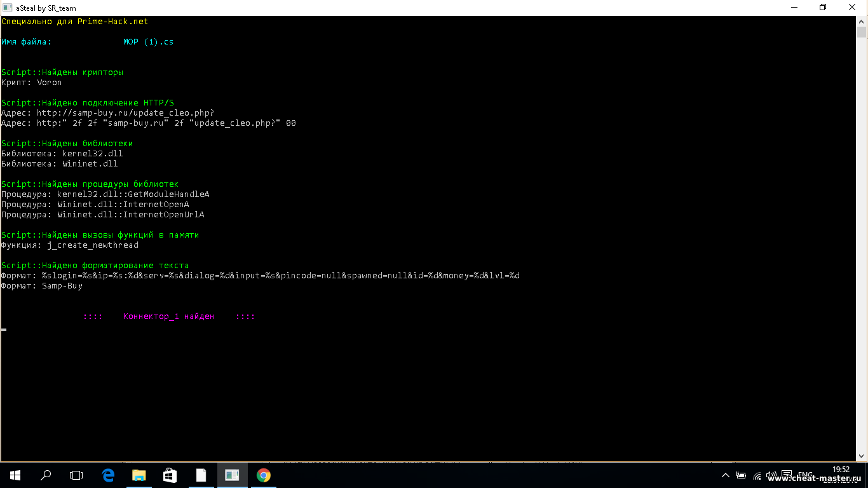Expand the hidden system tray icons chevron
Image resolution: width=868 pixels, height=488 pixels.
click(726, 475)
